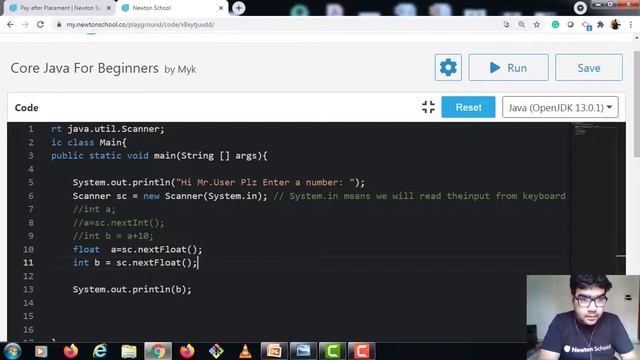Close the Newton School tab
The image size is (640, 360).
click(x=221, y=8)
